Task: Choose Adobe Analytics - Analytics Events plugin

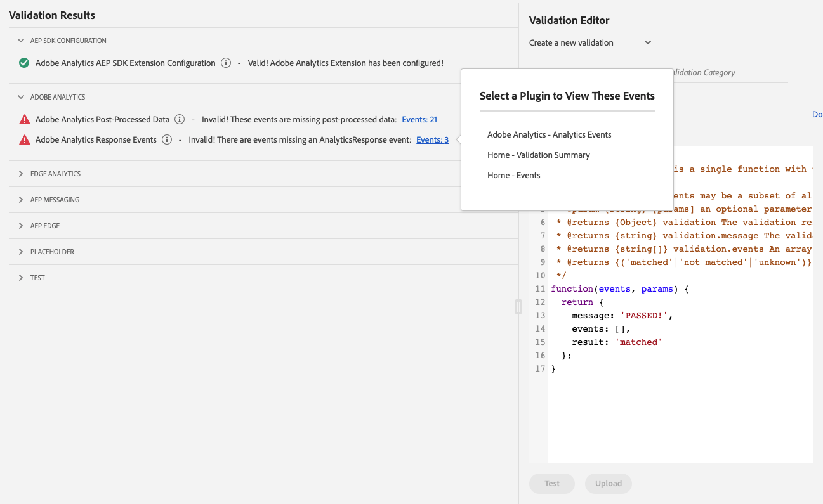Action: (x=550, y=134)
